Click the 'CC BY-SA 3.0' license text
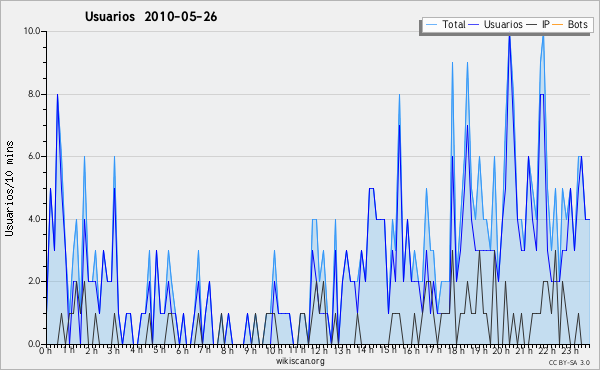600x370 pixels. pyautogui.click(x=569, y=362)
